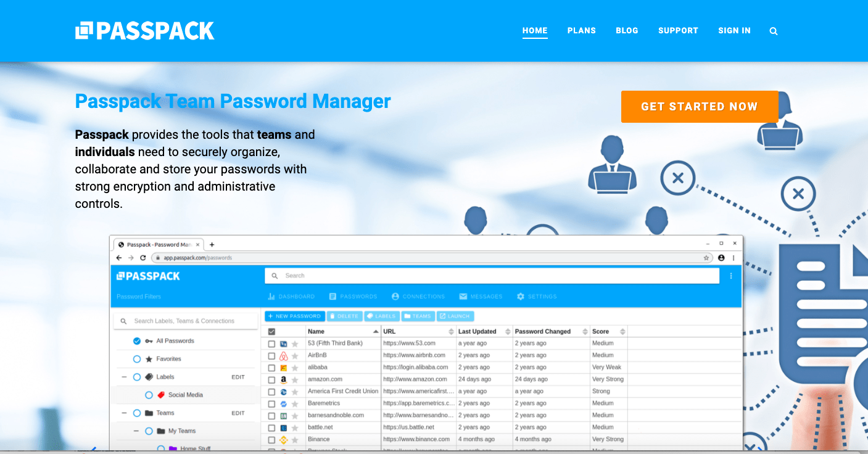Select the Favorites filter radio

(x=137, y=359)
